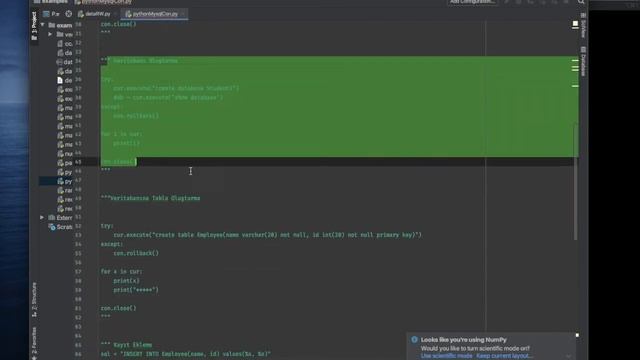Select Scratches and Consoles in project tree

(60, 227)
